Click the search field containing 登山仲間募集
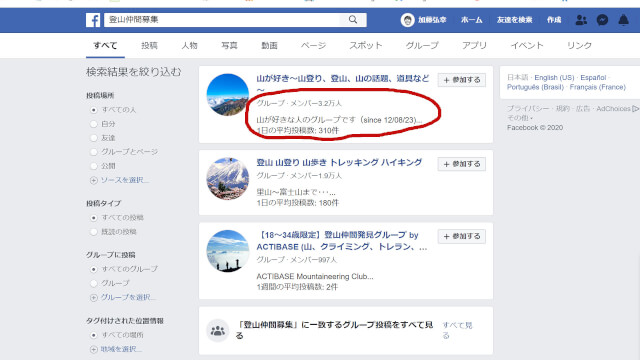The image size is (640, 360). point(222,20)
